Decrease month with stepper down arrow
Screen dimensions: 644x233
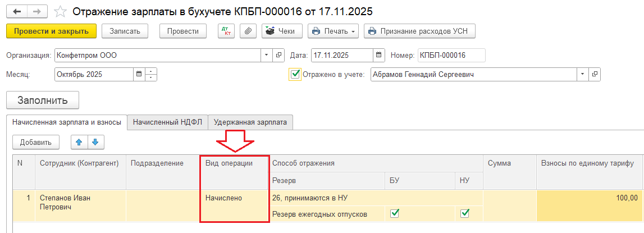[152, 77]
